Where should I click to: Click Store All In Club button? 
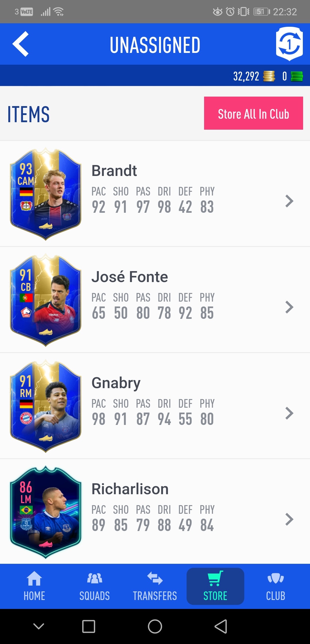(253, 113)
